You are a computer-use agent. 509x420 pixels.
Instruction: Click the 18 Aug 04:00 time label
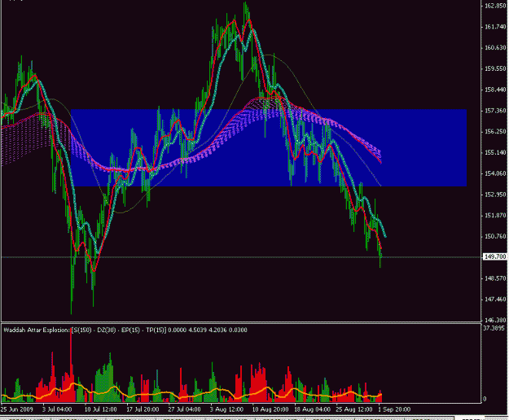pyautogui.click(x=312, y=409)
